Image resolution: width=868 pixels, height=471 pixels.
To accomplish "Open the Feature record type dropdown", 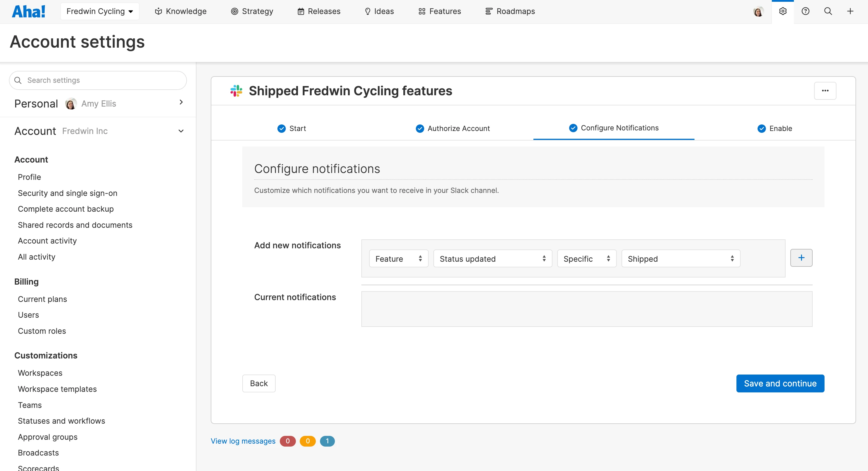I will coord(398,259).
